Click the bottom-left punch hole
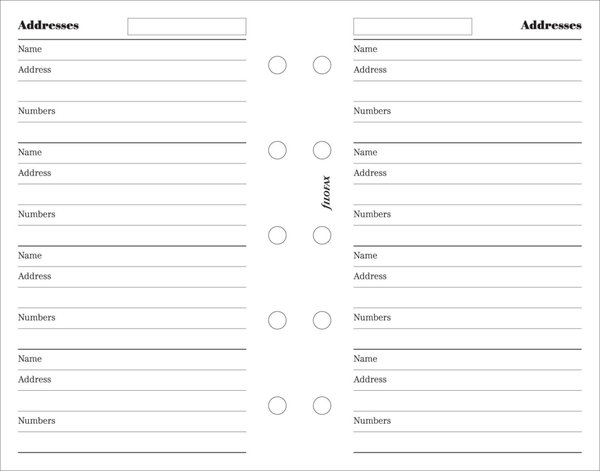 coord(277,405)
